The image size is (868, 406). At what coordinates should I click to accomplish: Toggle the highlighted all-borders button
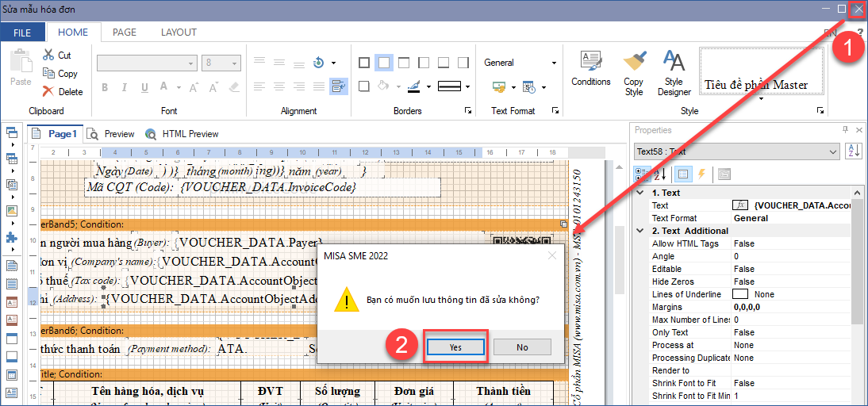pyautogui.click(x=384, y=63)
